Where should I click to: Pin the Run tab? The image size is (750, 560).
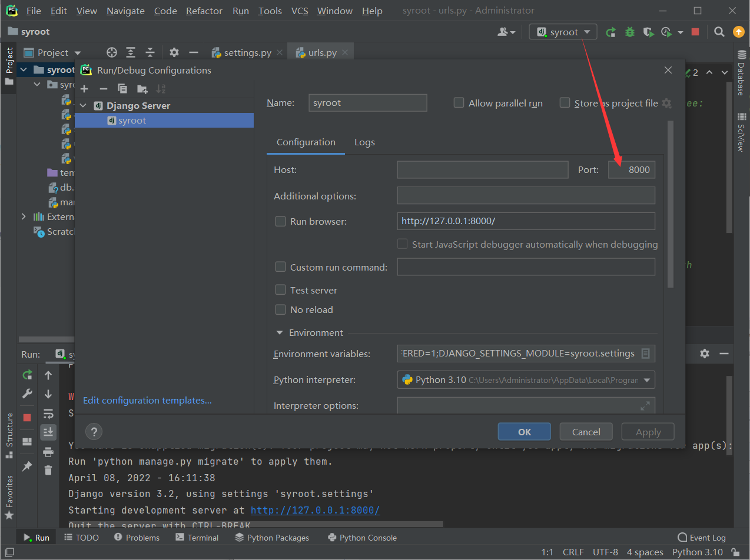(x=27, y=466)
